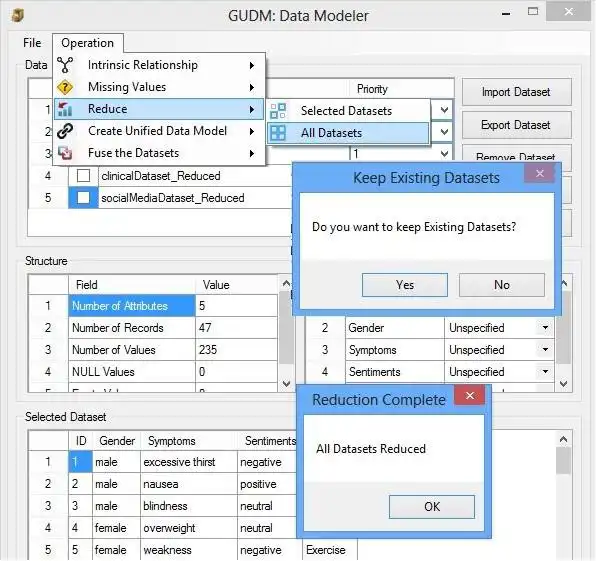This screenshot has width=596, height=561.
Task: Expand the Missing Values submenu arrow
Action: pyautogui.click(x=252, y=87)
